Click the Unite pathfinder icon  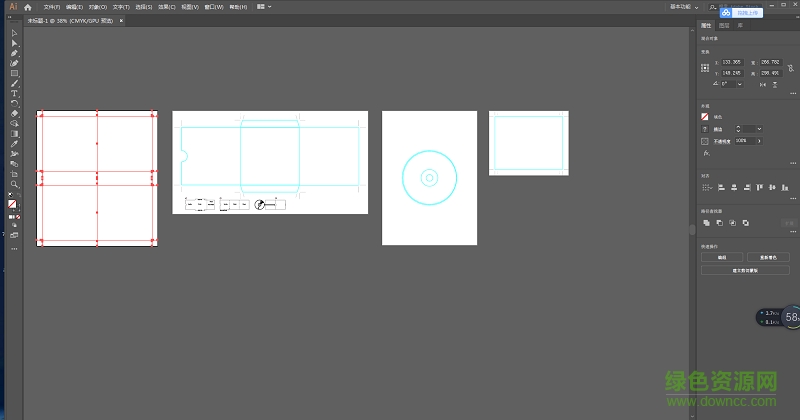tap(706, 222)
